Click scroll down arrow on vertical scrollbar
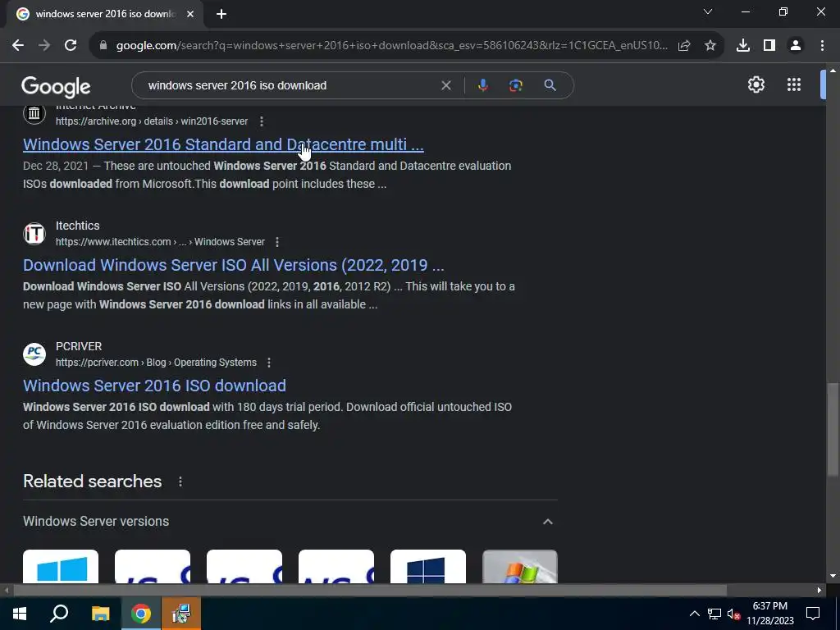 click(x=833, y=577)
